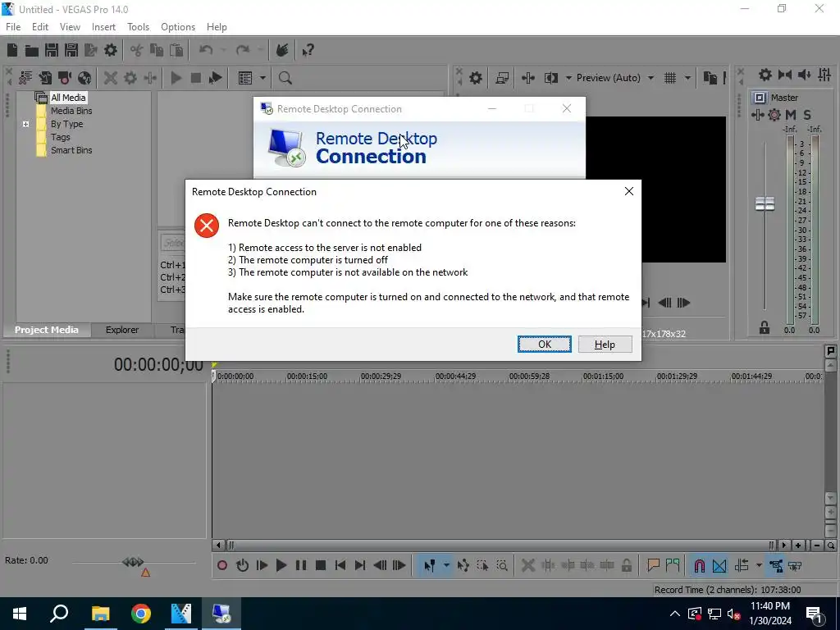840x630 pixels.
Task: Toggle the Overlays grid icon in preview
Action: (x=670, y=78)
